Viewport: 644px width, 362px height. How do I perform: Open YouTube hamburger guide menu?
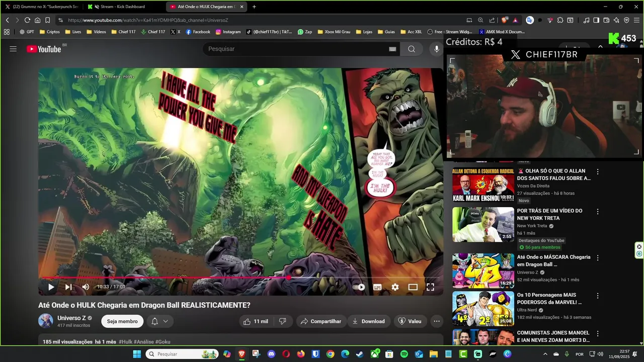[13, 49]
